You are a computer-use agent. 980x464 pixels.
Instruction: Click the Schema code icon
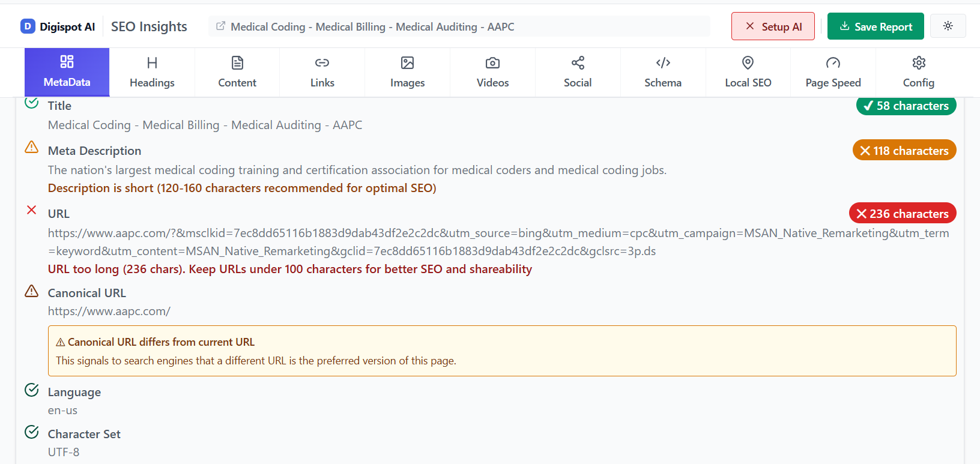(x=662, y=62)
